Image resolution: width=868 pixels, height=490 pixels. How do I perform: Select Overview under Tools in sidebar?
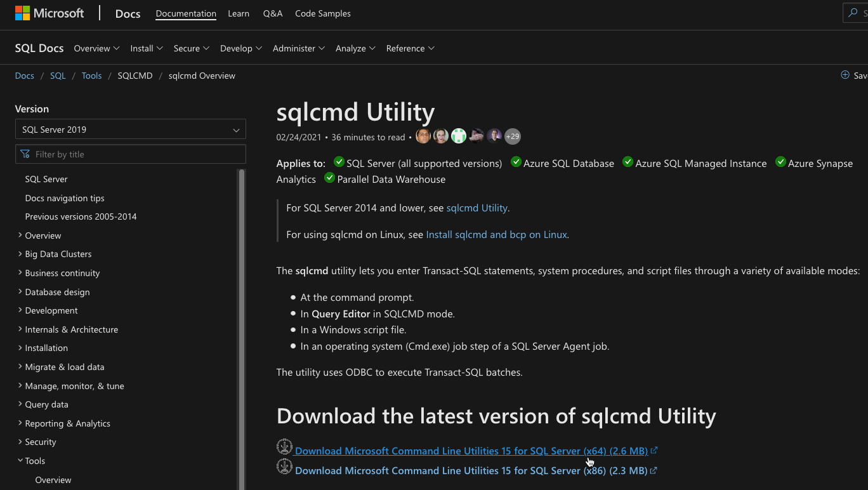click(53, 480)
